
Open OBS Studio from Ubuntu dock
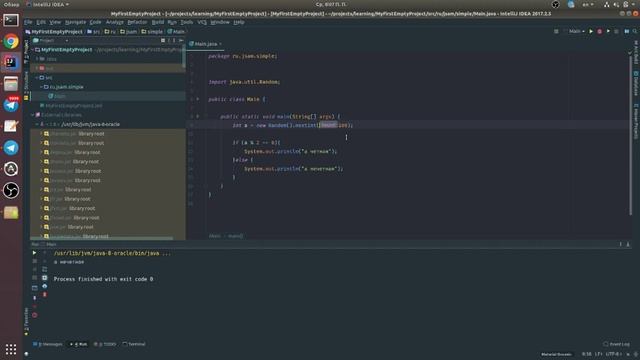click(x=11, y=190)
